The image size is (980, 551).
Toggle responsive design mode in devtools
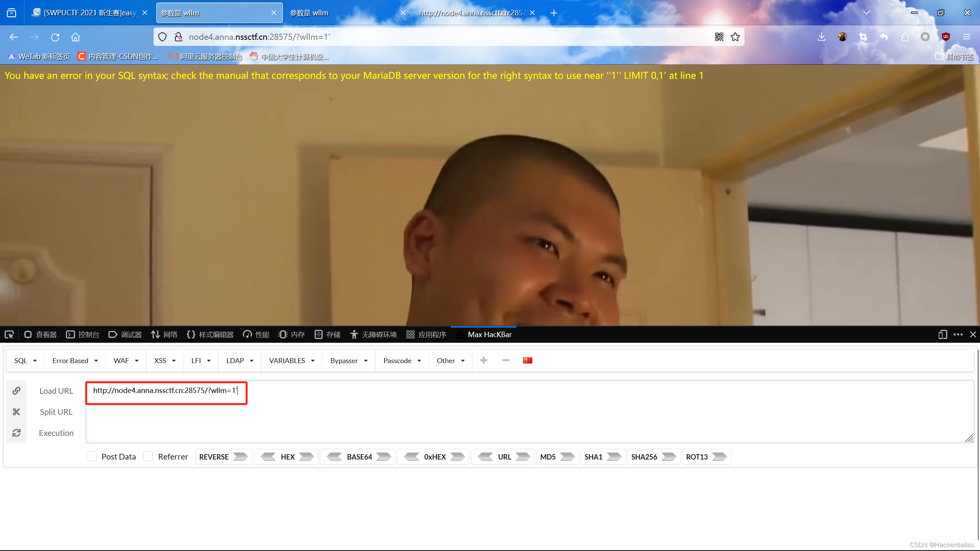point(942,334)
